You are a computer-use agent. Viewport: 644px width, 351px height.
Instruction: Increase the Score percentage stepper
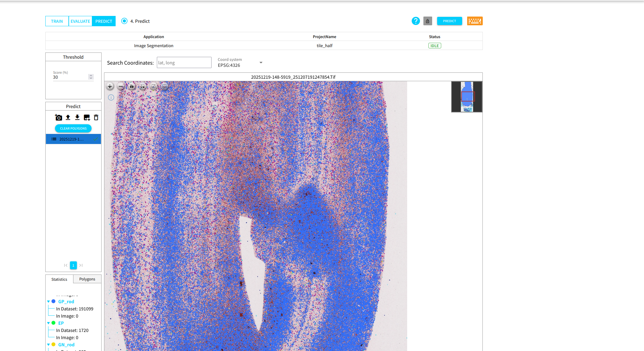pyautogui.click(x=91, y=75)
